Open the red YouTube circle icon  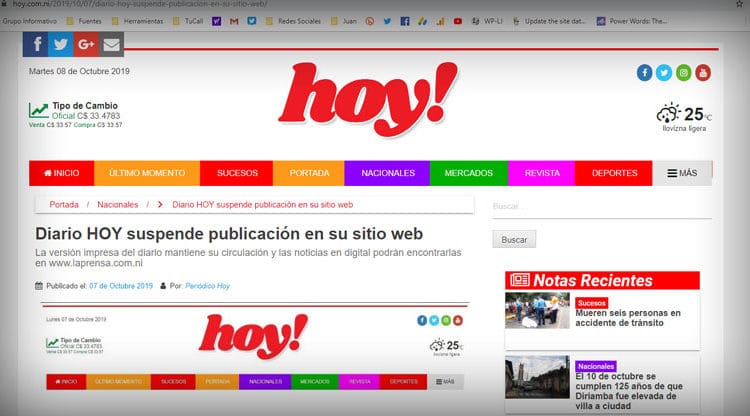click(703, 73)
